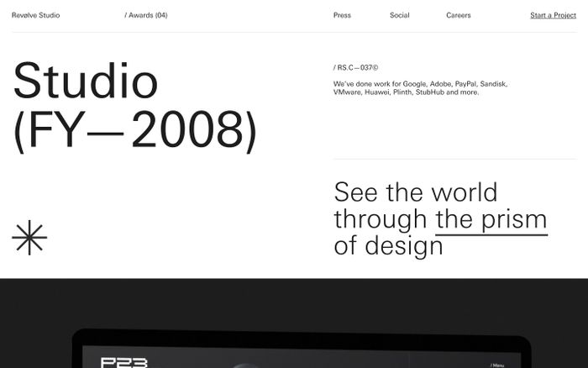Click the Menu label in laptop mockup
The image size is (588, 368).
point(497,365)
